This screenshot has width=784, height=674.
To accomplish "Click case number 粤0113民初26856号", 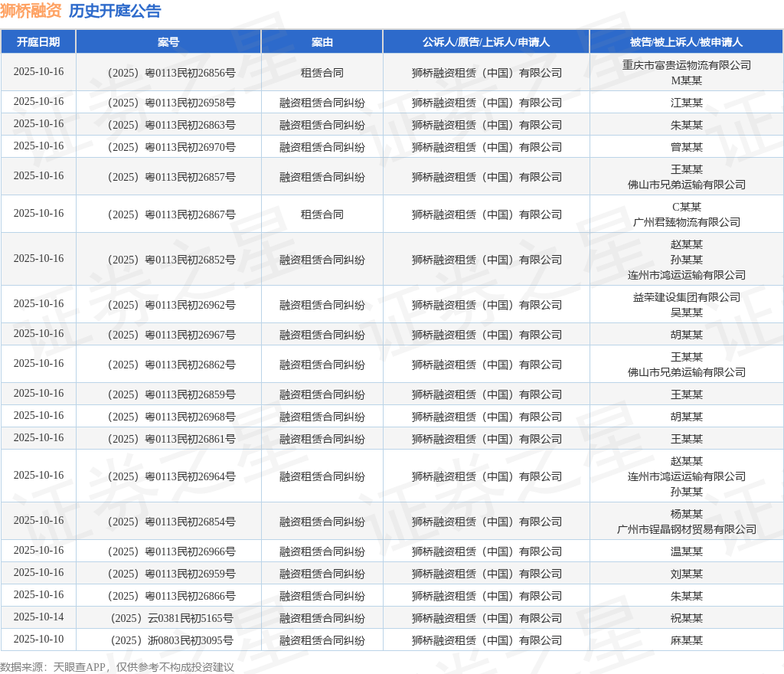I will (171, 73).
